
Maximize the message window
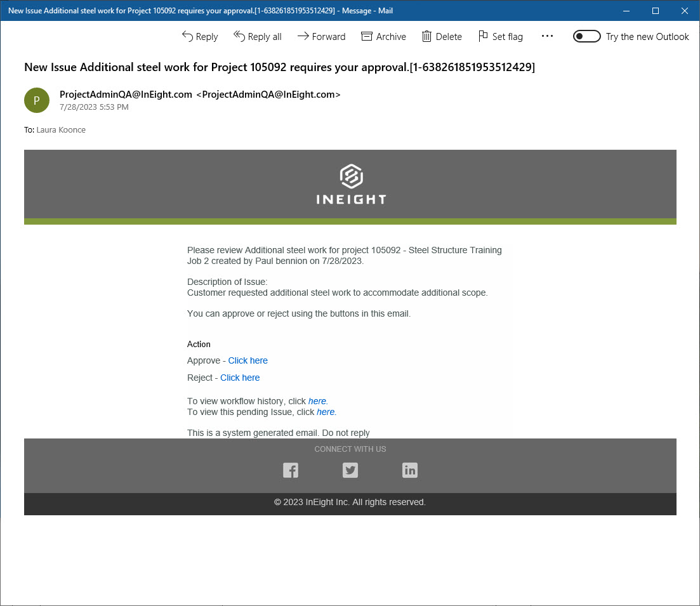pyautogui.click(x=656, y=11)
